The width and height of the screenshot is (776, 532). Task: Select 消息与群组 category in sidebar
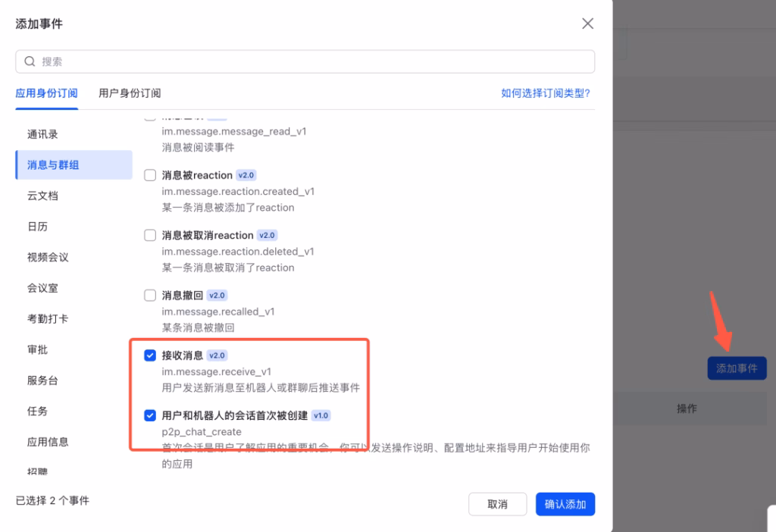tap(53, 164)
